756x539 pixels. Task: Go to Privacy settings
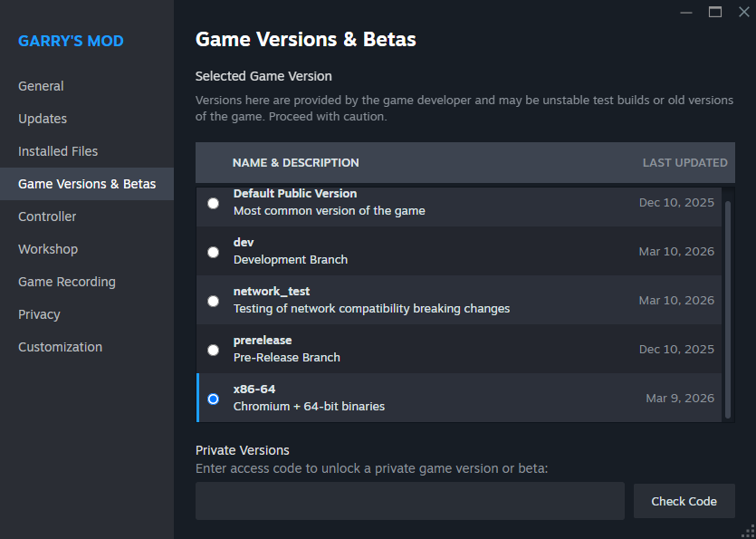pyautogui.click(x=39, y=314)
